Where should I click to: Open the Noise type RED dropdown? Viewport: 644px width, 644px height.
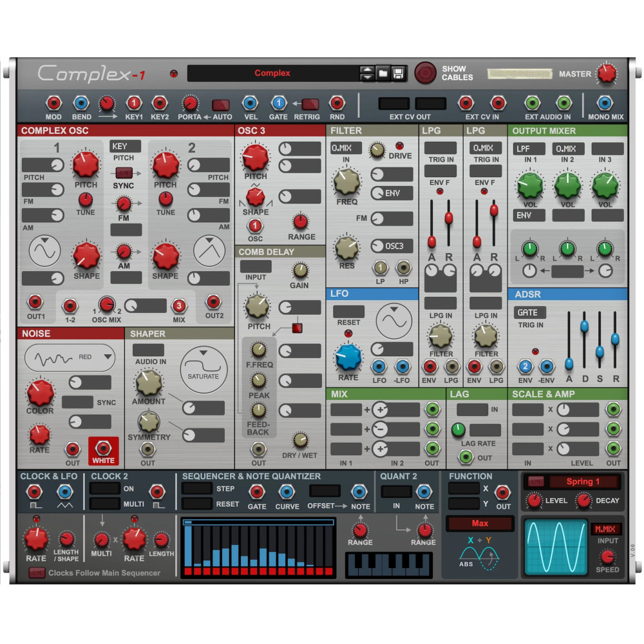(70, 357)
